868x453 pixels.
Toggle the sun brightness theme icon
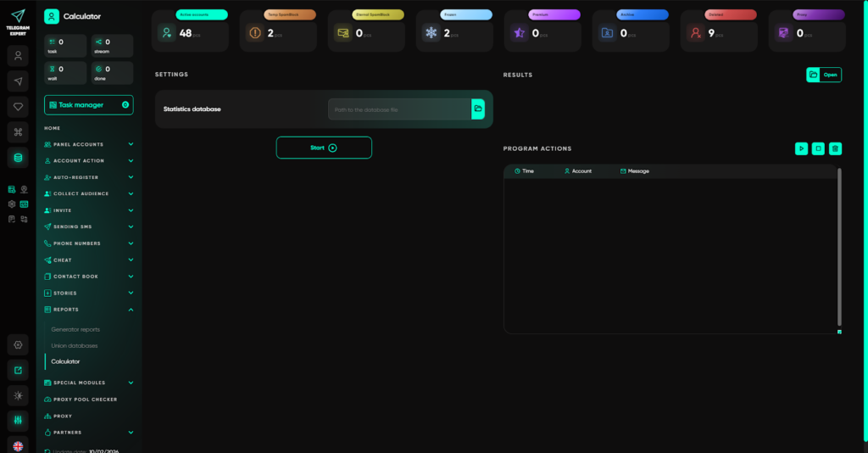click(18, 395)
